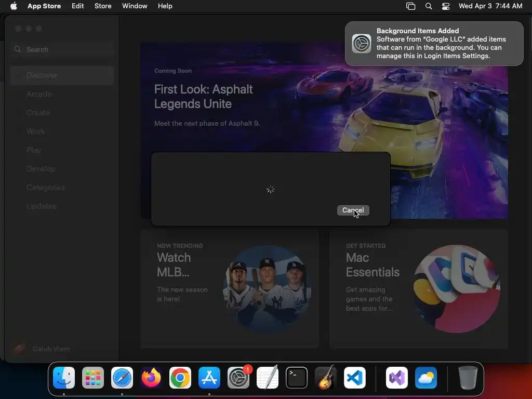Open the Mac Essentials card
Viewport: 532px width, 399px height.
(x=418, y=289)
